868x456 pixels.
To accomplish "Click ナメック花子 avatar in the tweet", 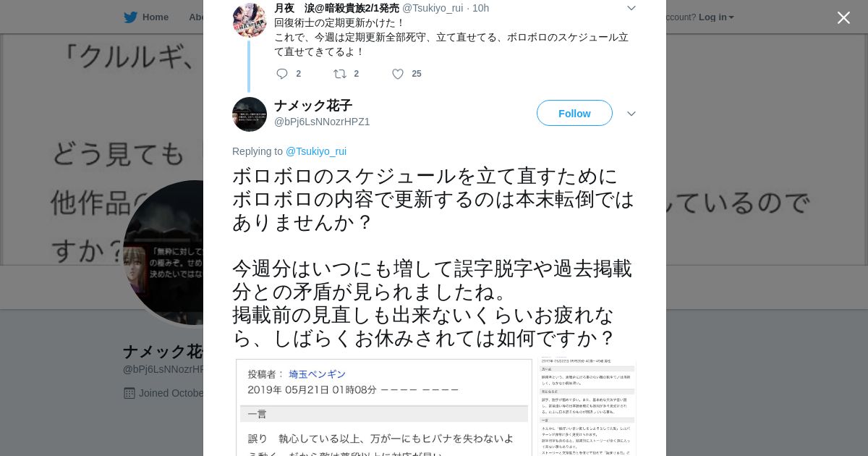I will click(x=250, y=114).
